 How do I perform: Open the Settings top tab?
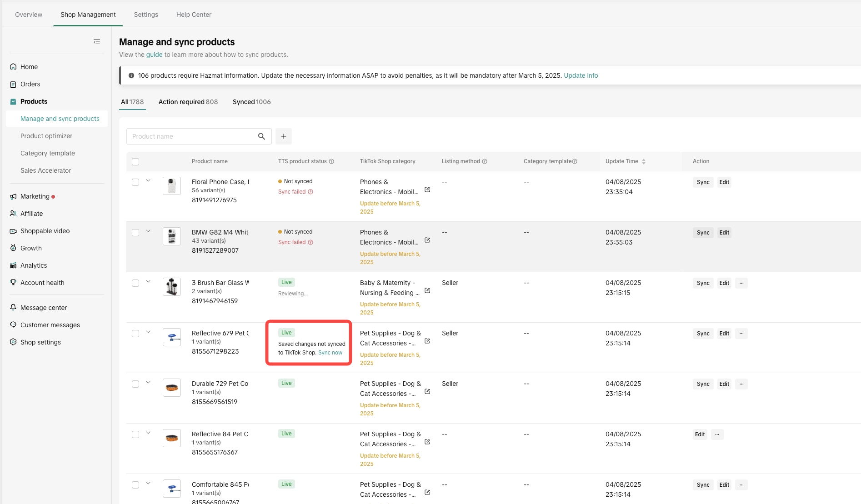coord(146,15)
